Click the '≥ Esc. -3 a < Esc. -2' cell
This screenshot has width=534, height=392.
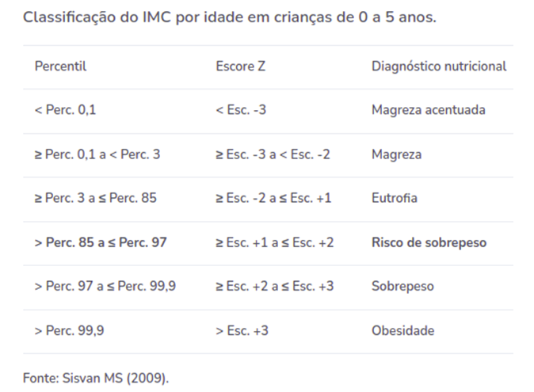(x=273, y=154)
